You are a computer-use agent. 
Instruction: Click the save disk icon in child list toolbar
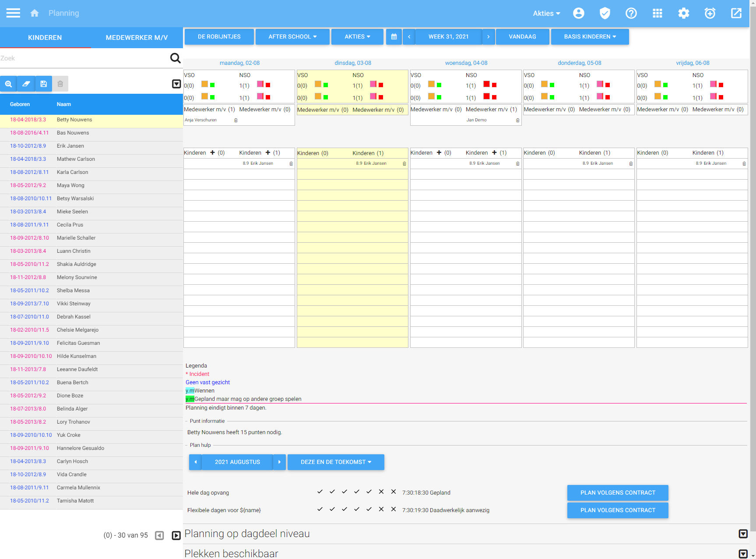[x=43, y=84]
